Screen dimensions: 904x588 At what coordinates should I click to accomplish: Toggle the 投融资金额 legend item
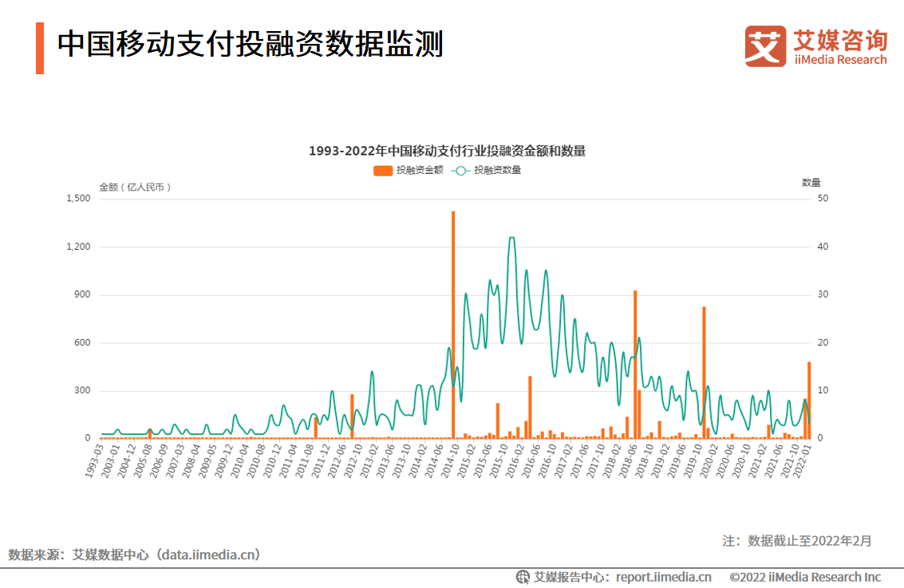pyautogui.click(x=409, y=170)
